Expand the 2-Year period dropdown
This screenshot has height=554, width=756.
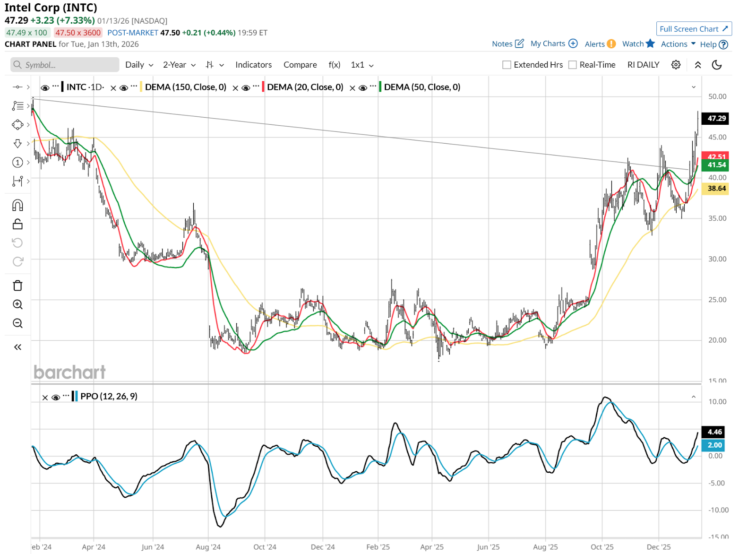179,65
